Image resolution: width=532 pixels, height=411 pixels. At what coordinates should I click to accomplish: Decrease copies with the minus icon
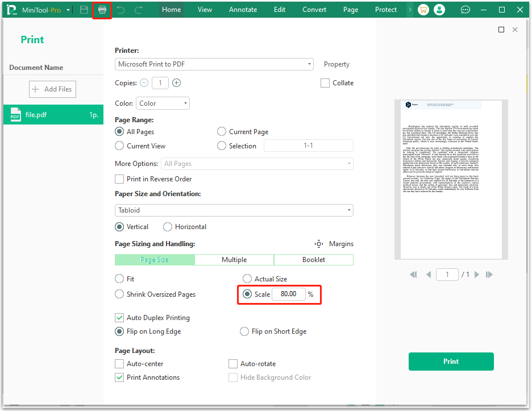tap(144, 83)
